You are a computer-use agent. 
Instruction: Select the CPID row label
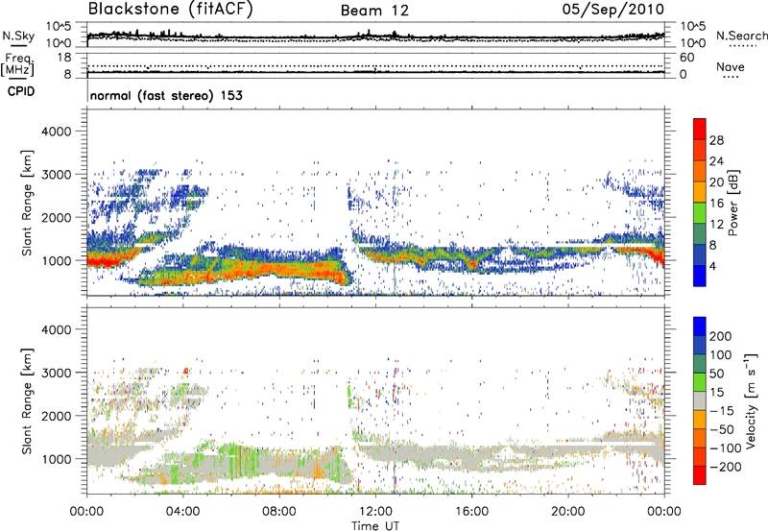21,91
